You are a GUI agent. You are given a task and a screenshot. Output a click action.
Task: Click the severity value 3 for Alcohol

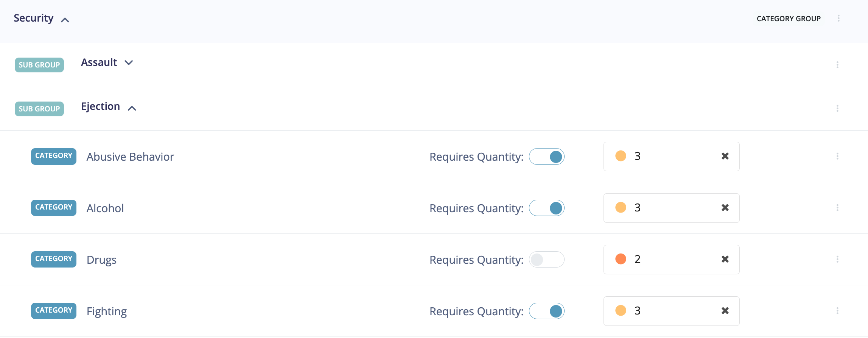pos(638,208)
